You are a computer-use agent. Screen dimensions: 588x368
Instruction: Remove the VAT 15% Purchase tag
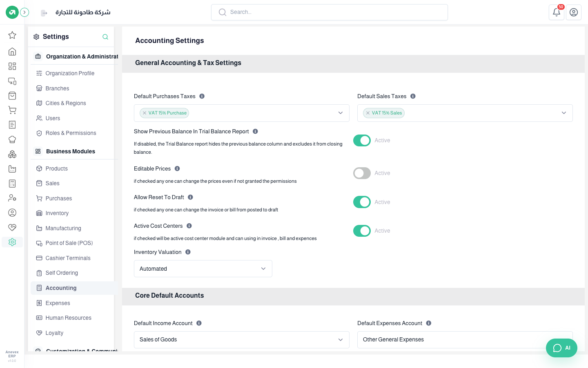pos(145,113)
